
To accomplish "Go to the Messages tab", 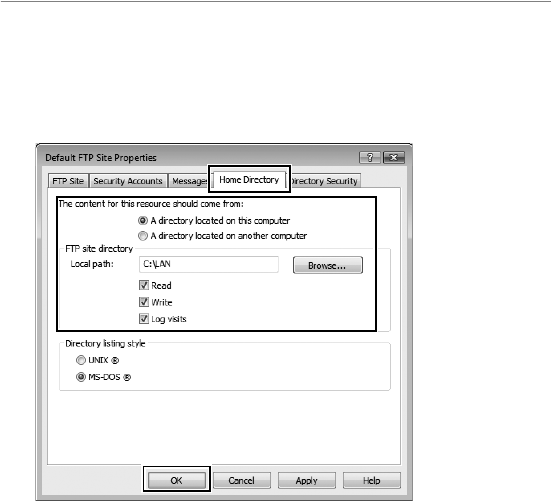I will pyautogui.click(x=189, y=181).
